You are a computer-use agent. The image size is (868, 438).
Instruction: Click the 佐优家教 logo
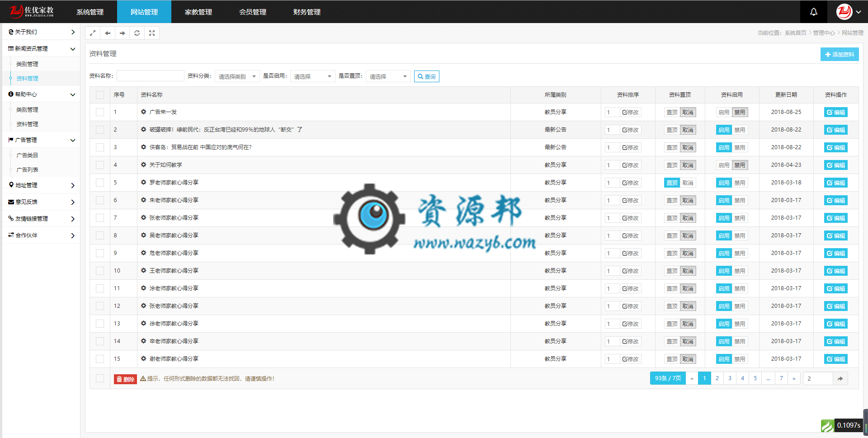[32, 11]
